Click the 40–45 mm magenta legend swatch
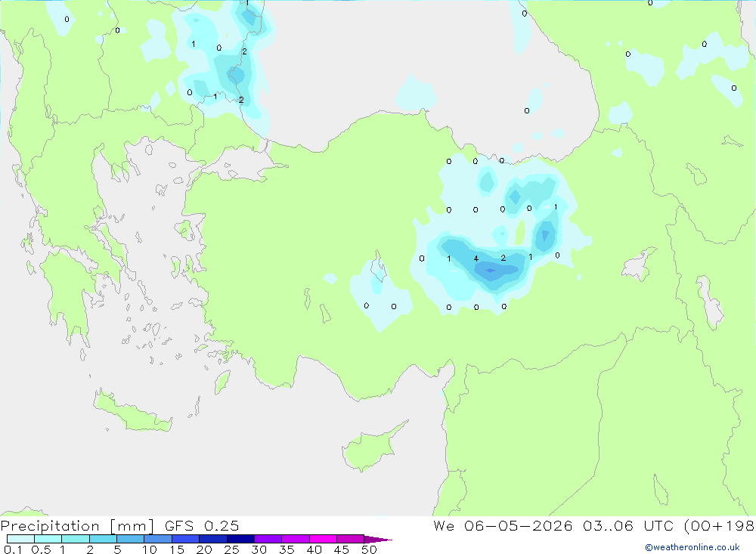Image resolution: width=756 pixels, height=554 pixels. (323, 539)
